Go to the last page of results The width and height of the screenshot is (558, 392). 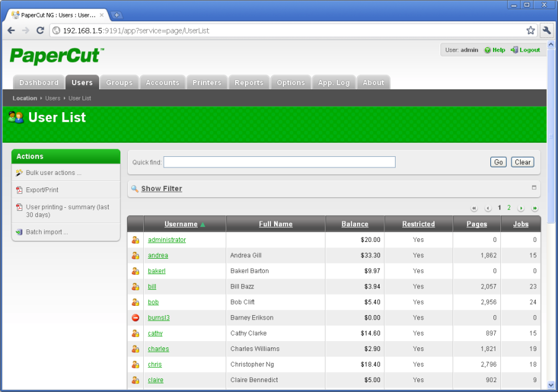[x=534, y=208]
